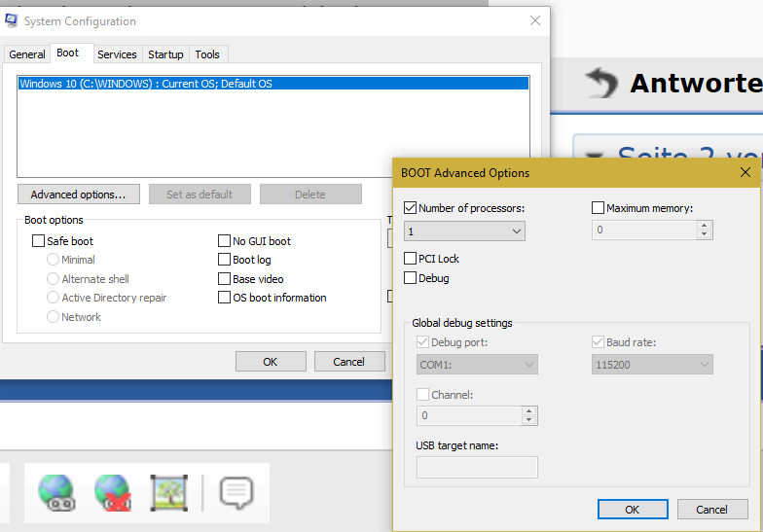Click OK in System Configuration window

(271, 362)
